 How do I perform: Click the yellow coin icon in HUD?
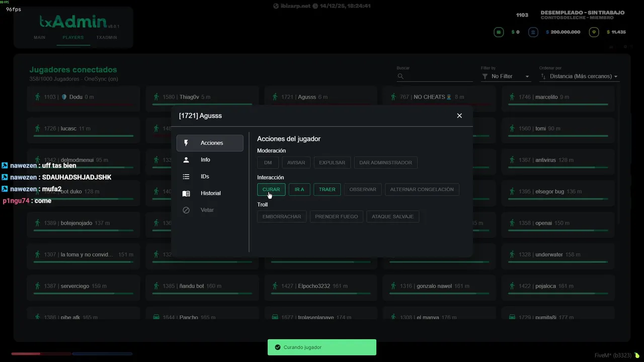594,32
